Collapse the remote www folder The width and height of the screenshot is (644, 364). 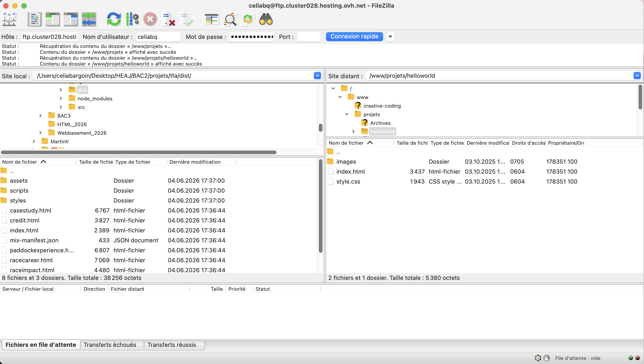[340, 97]
